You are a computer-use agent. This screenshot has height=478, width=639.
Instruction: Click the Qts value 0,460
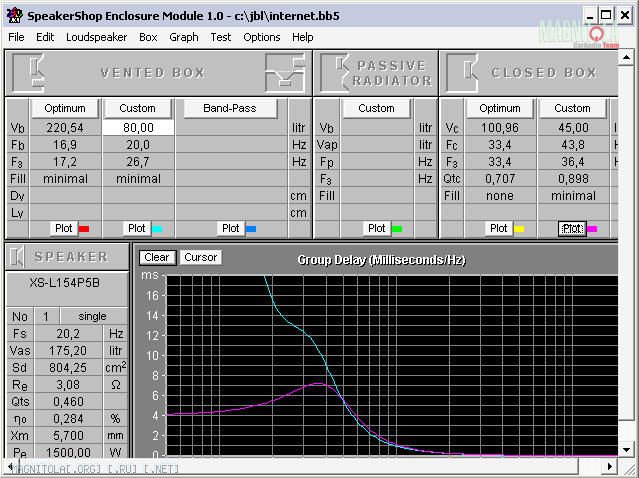68,402
